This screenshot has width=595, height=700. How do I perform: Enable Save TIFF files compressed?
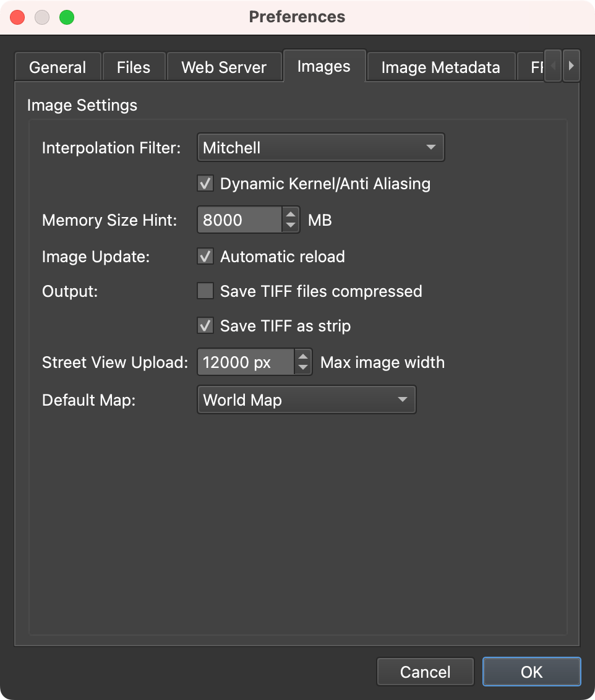pos(205,291)
